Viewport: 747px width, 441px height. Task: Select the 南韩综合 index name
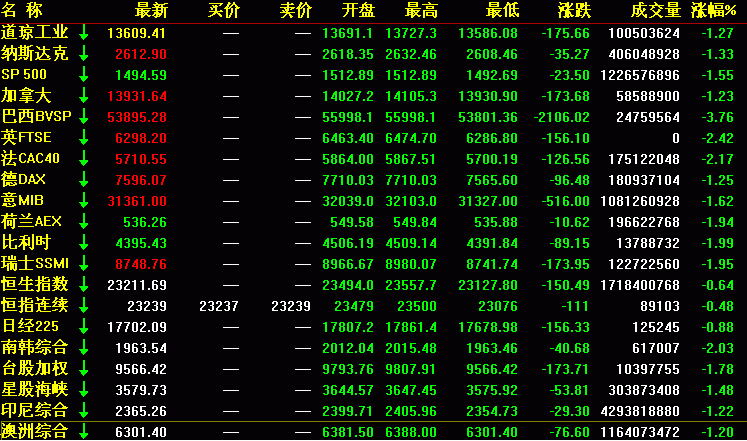(35, 347)
